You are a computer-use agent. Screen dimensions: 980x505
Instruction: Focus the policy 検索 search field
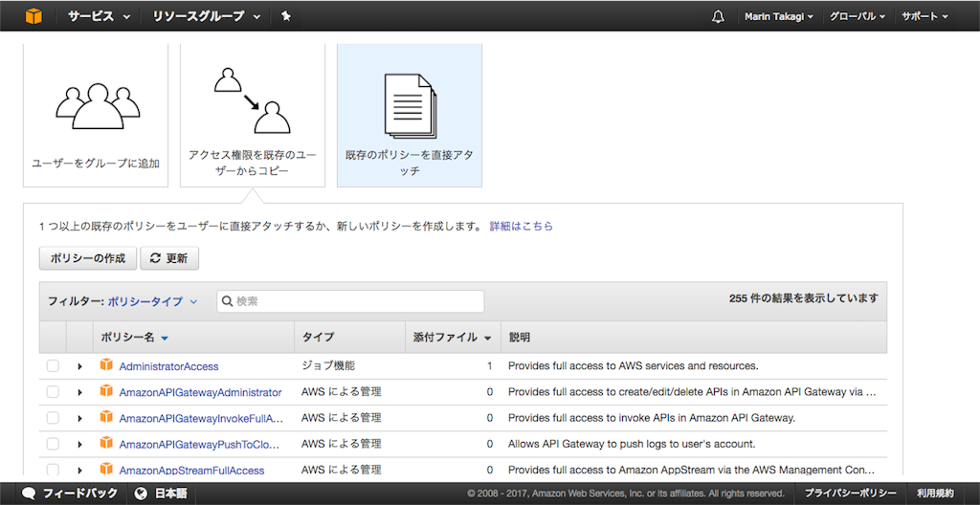click(350, 301)
